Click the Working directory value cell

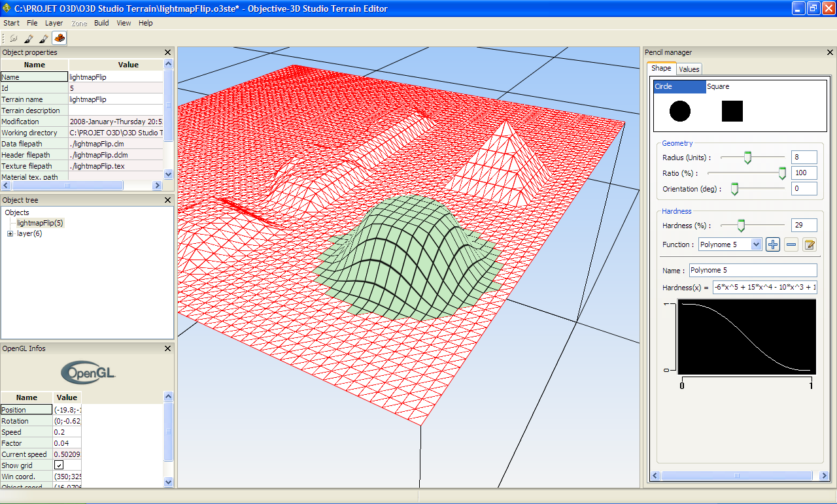(x=116, y=133)
